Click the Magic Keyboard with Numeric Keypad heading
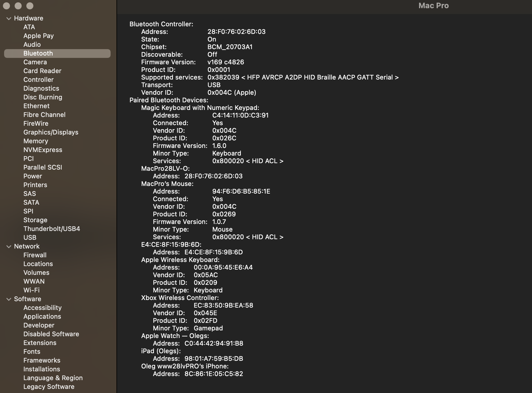 (x=200, y=108)
